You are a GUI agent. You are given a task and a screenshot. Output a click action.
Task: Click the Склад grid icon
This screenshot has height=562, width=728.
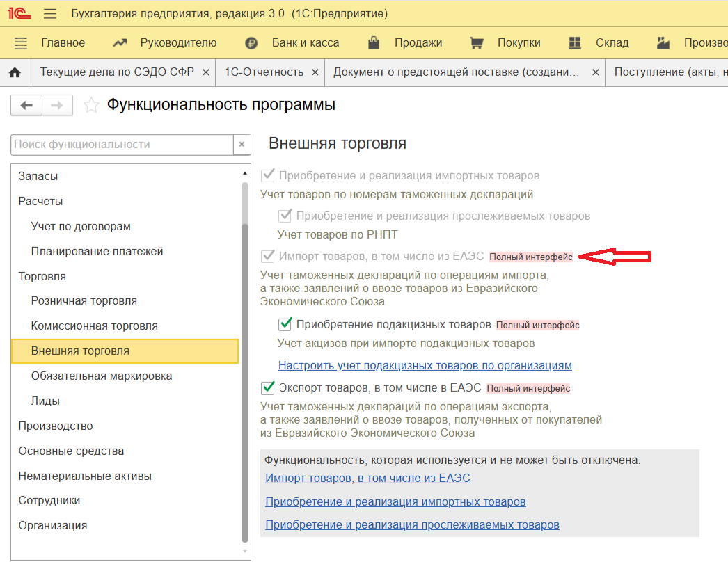575,43
